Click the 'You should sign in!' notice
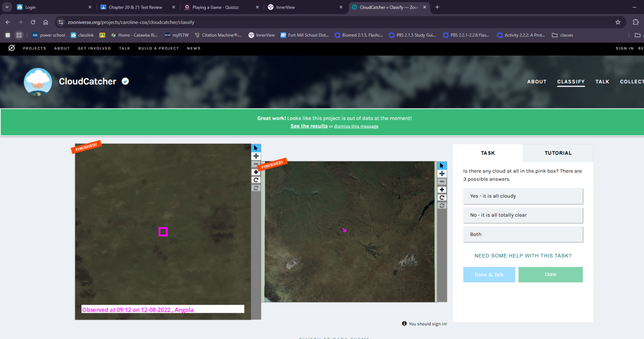The height and width of the screenshot is (339, 644). pyautogui.click(x=425, y=324)
